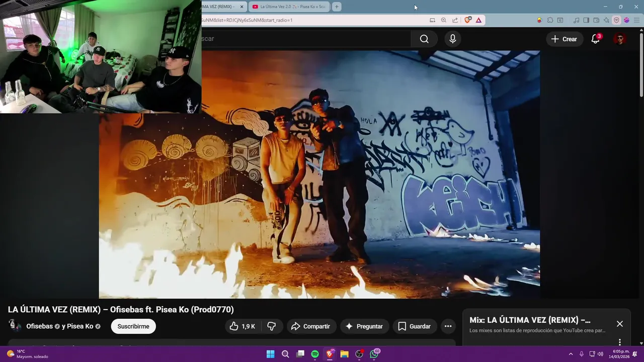
Task: Open the weather widget showing 16°C
Action: coord(28,354)
